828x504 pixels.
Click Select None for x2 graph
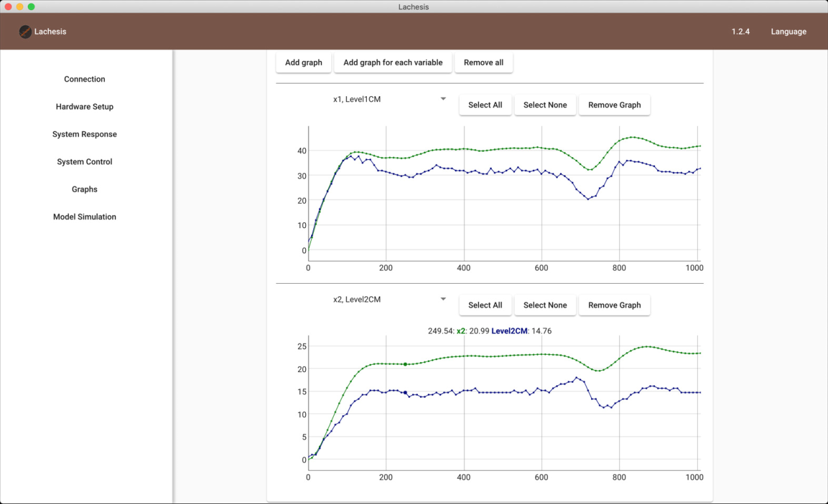(x=545, y=305)
